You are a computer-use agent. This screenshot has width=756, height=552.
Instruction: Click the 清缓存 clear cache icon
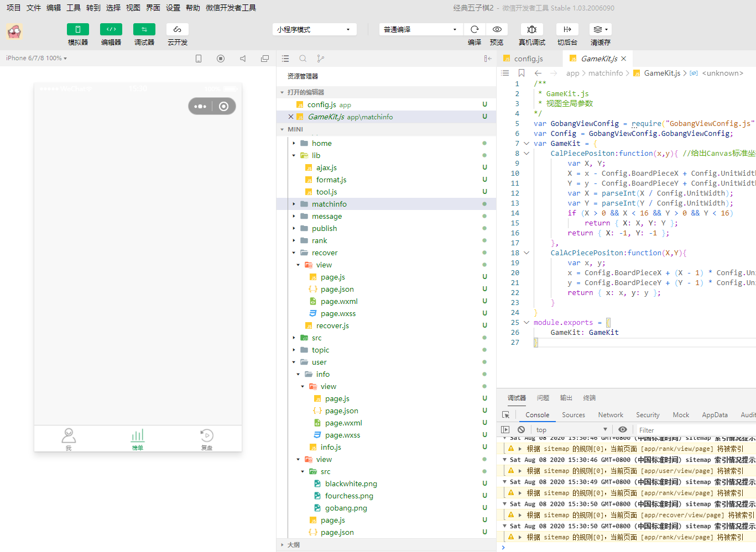[x=600, y=29]
